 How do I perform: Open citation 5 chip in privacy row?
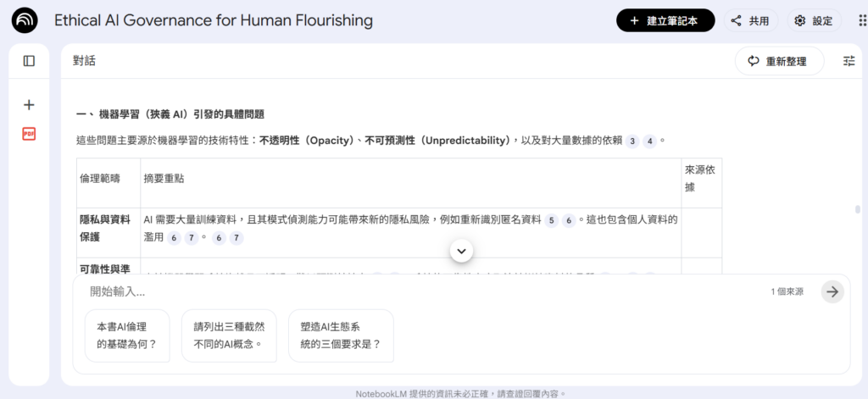click(x=551, y=220)
